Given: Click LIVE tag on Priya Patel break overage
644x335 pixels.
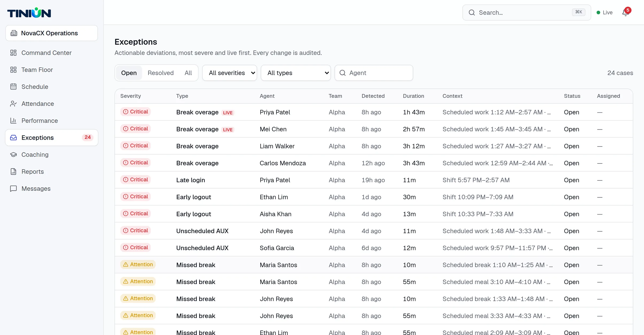Looking at the screenshot, I should [228, 113].
